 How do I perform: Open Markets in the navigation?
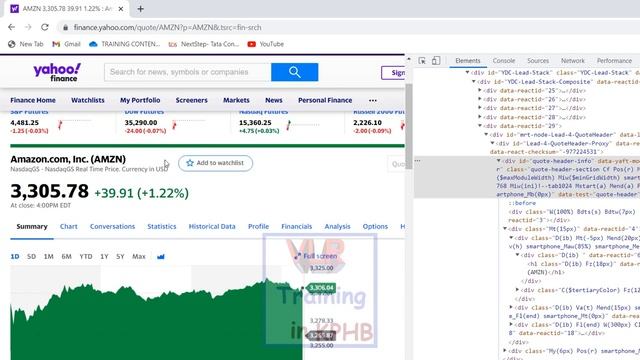(236, 100)
